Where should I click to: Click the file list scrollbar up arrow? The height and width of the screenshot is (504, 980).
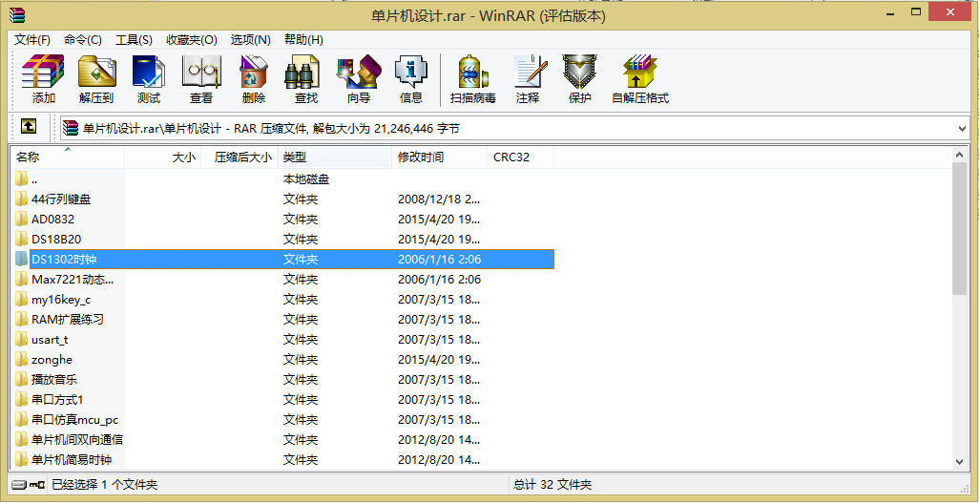coord(959,154)
